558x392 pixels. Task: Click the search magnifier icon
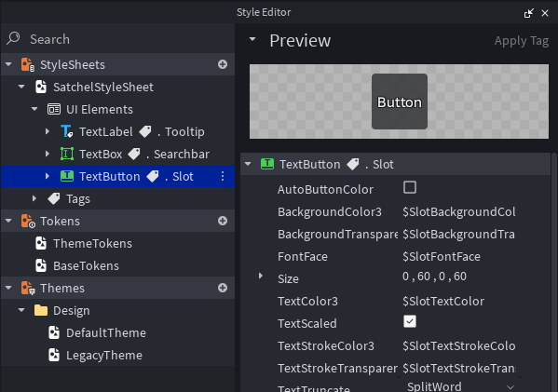(14, 38)
